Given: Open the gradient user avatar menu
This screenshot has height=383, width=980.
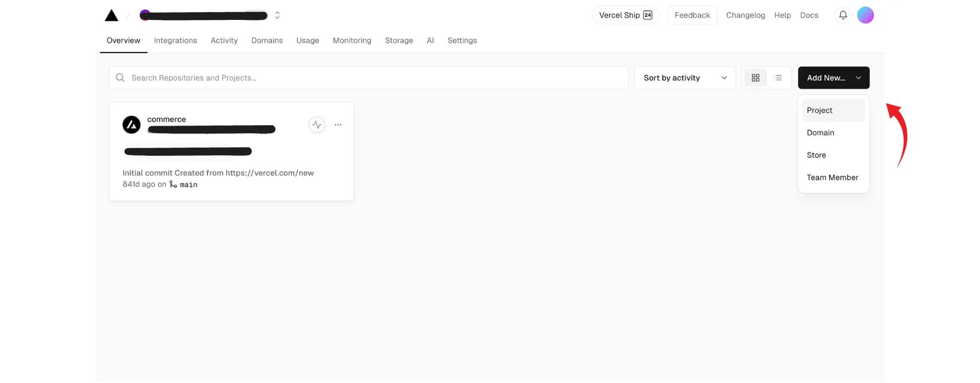Looking at the screenshot, I should click(x=865, y=15).
